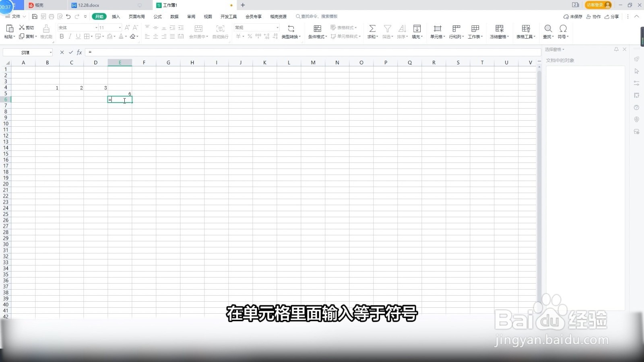The height and width of the screenshot is (362, 644).
Task: Open the number format dropdown (常规)
Action: tap(277, 27)
